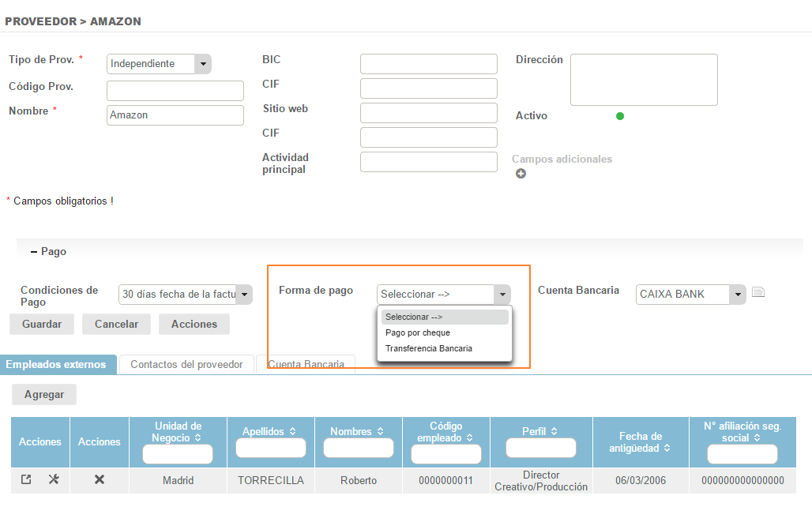Click the Cancelar button
The height and width of the screenshot is (507, 812).
116,324
